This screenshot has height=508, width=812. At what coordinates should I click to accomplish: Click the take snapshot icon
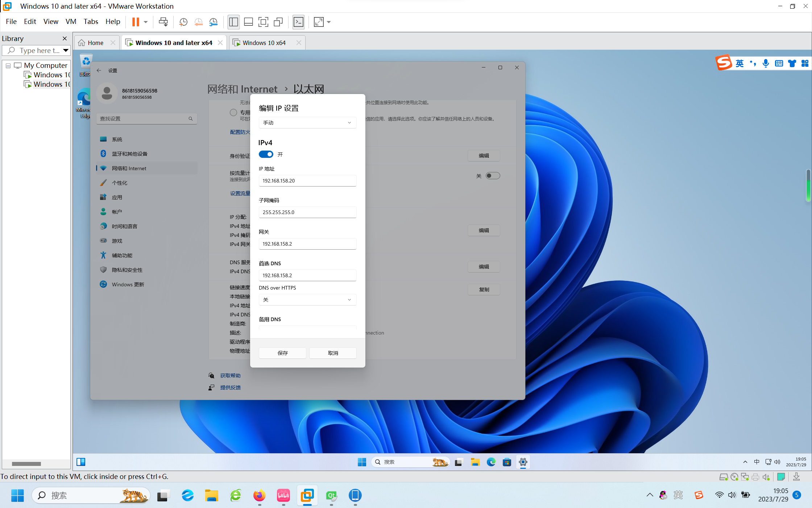(183, 22)
